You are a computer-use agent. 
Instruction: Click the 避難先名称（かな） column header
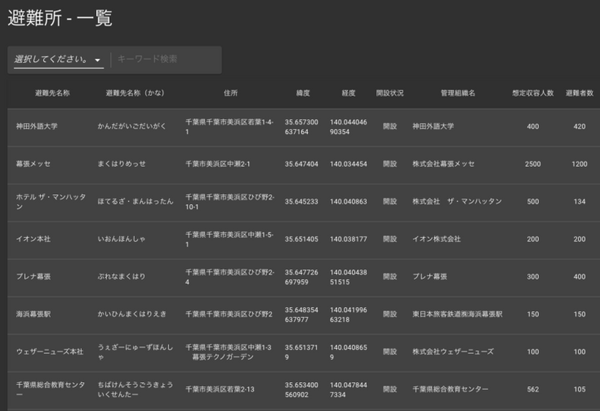132,93
